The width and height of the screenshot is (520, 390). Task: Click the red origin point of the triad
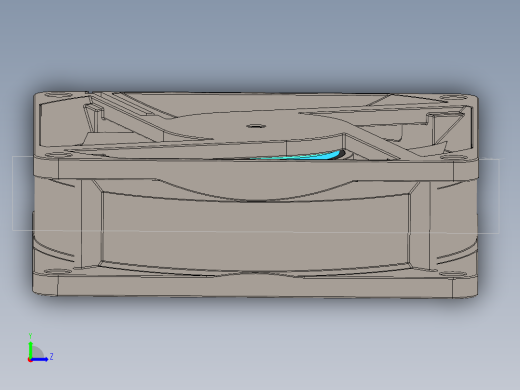click(x=30, y=360)
